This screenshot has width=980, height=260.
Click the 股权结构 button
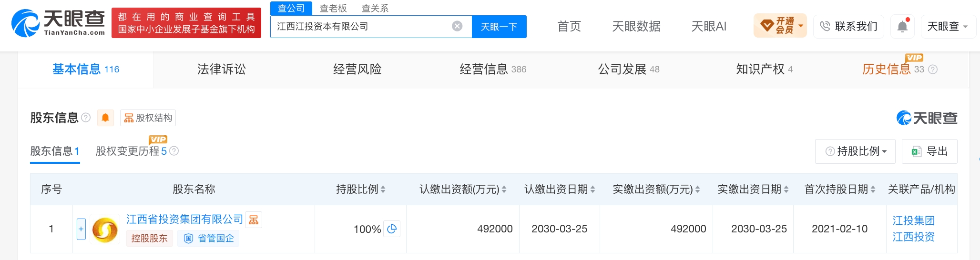pyautogui.click(x=148, y=118)
